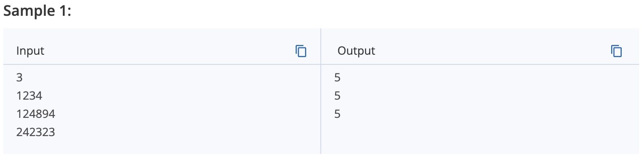The width and height of the screenshot is (644, 162).
Task: Click the Input column label
Action: (x=30, y=51)
